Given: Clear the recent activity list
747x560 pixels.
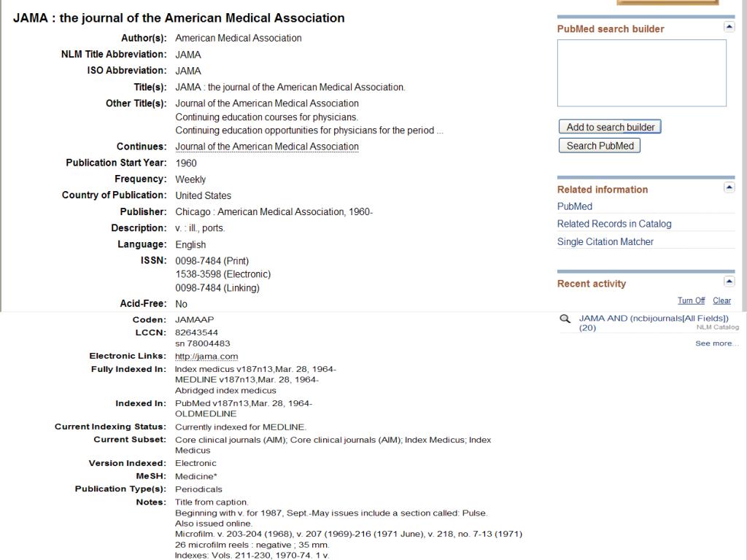Looking at the screenshot, I should click(721, 300).
